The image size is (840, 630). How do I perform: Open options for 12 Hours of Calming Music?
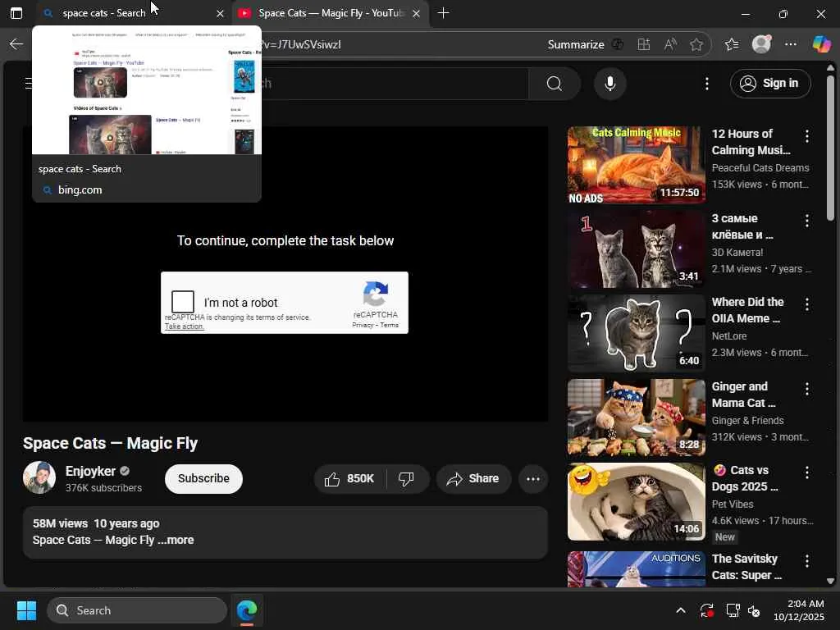point(807,136)
